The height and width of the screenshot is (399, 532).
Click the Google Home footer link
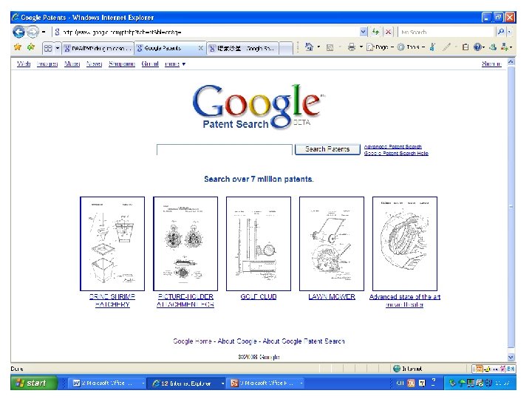[192, 341]
